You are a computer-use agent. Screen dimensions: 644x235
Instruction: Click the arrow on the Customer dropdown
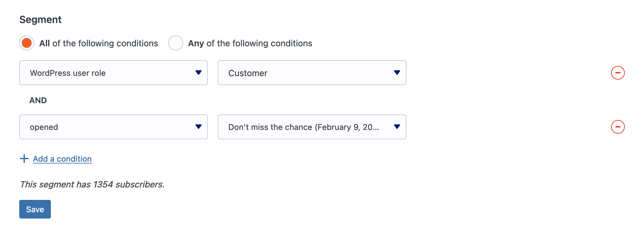397,73
